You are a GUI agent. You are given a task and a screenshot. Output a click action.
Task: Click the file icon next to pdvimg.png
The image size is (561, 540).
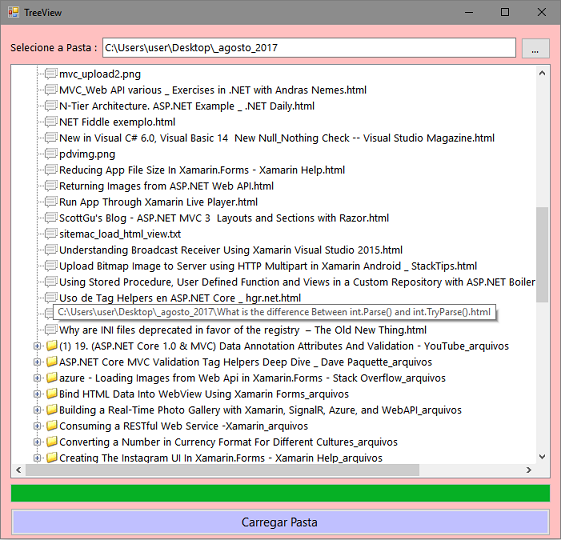point(51,154)
